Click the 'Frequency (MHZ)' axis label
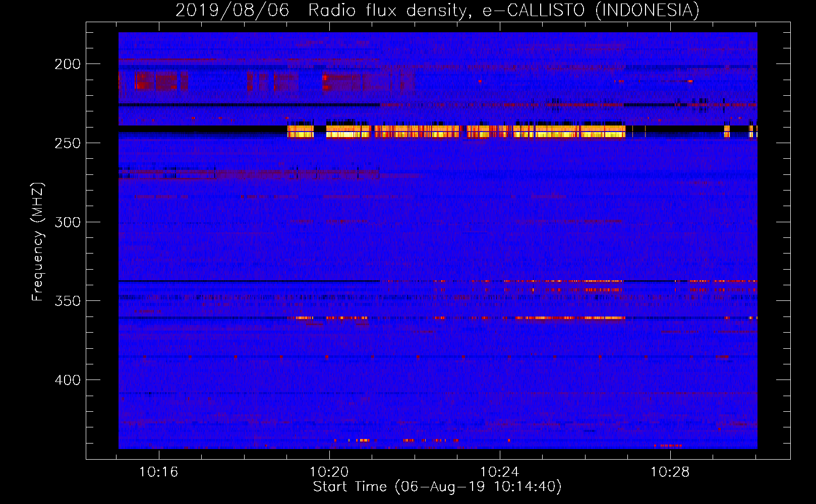The height and width of the screenshot is (504, 816). 38,241
